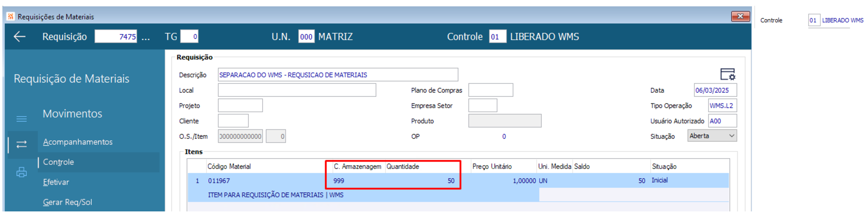Click the Controle 01 field in right snippet
868x221 pixels.
813,20
